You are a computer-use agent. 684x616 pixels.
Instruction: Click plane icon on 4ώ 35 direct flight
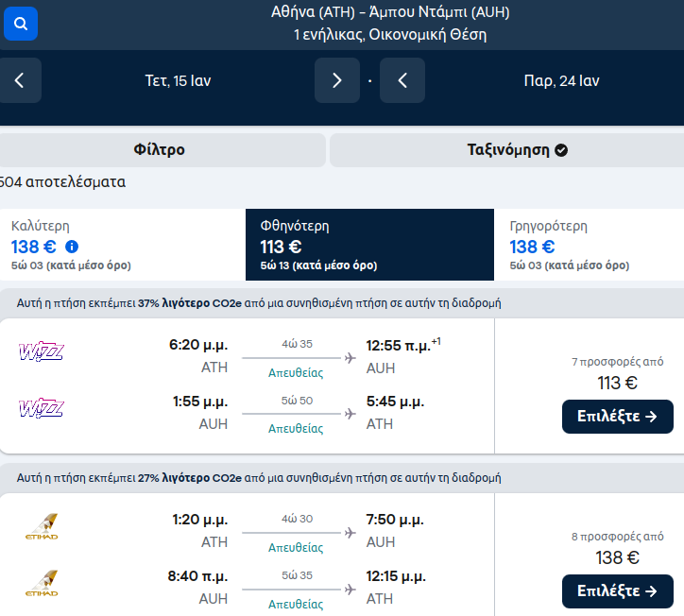click(x=350, y=358)
